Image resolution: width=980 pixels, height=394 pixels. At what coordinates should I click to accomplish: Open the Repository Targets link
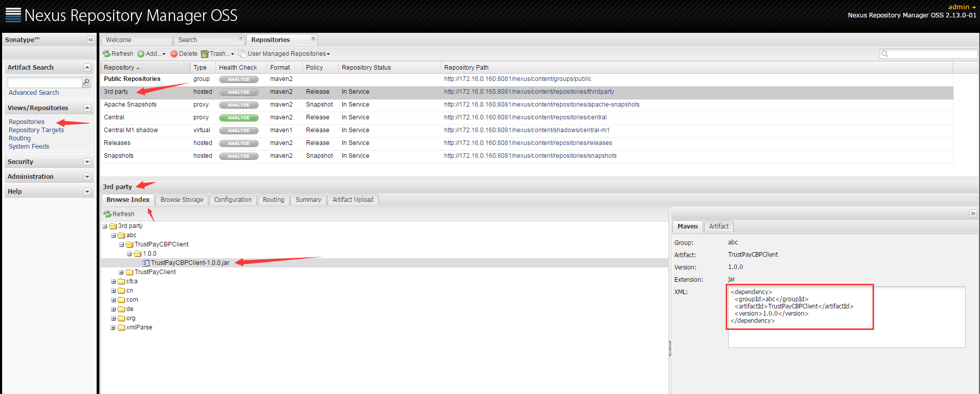click(x=36, y=130)
